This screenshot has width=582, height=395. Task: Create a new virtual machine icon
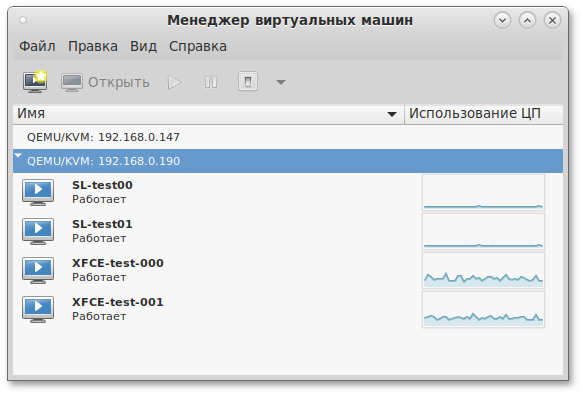click(35, 82)
